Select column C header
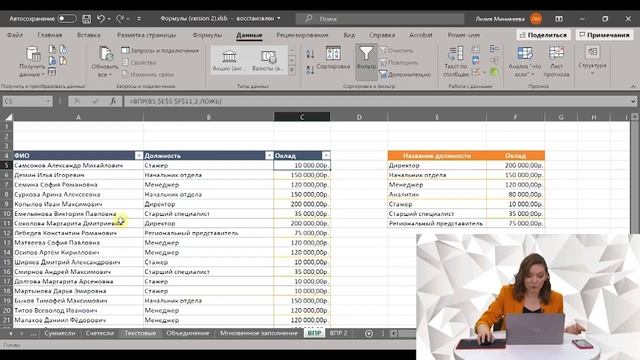The width and height of the screenshot is (640, 360). point(302,117)
